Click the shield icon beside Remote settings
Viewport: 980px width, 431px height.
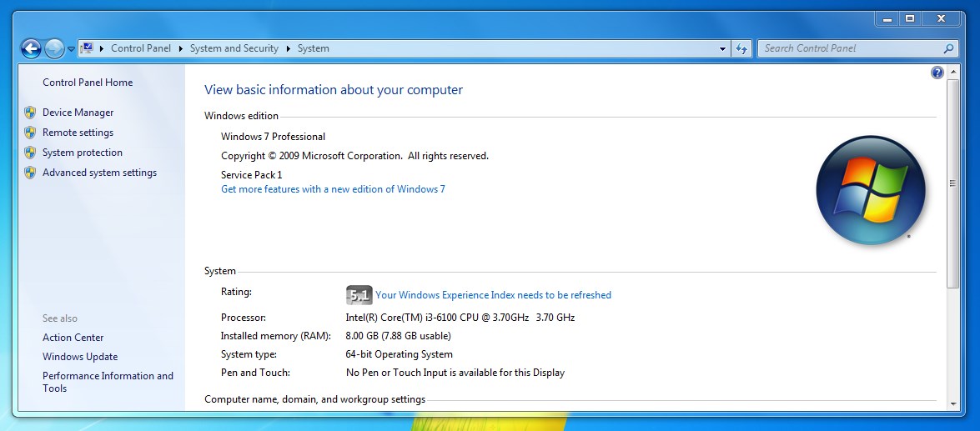(x=30, y=133)
